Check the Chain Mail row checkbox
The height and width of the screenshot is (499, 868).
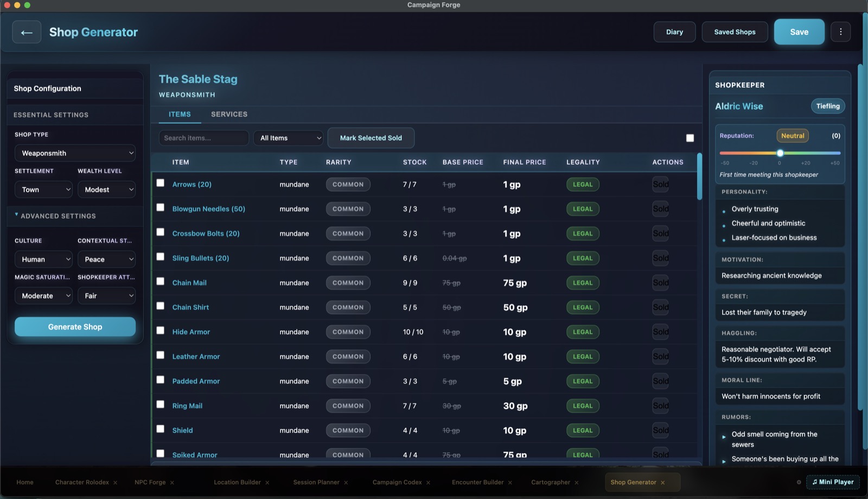160,281
